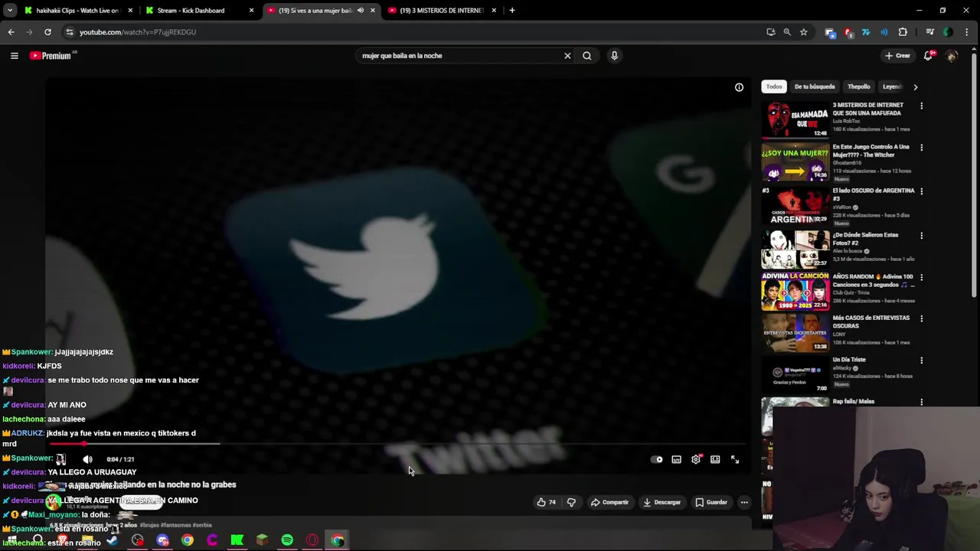
Task: Open the tab search dropdown arrow
Action: pos(10,11)
